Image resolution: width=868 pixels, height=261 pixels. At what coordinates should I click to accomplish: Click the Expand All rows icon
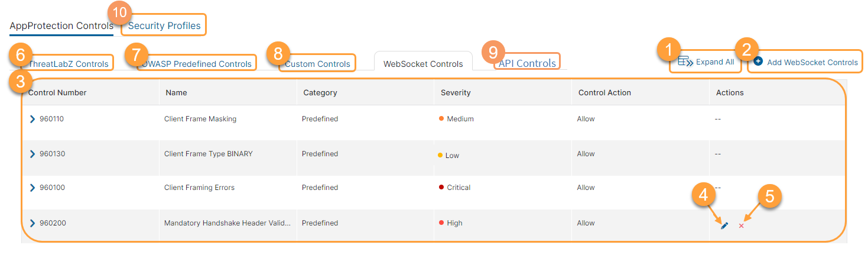point(685,62)
